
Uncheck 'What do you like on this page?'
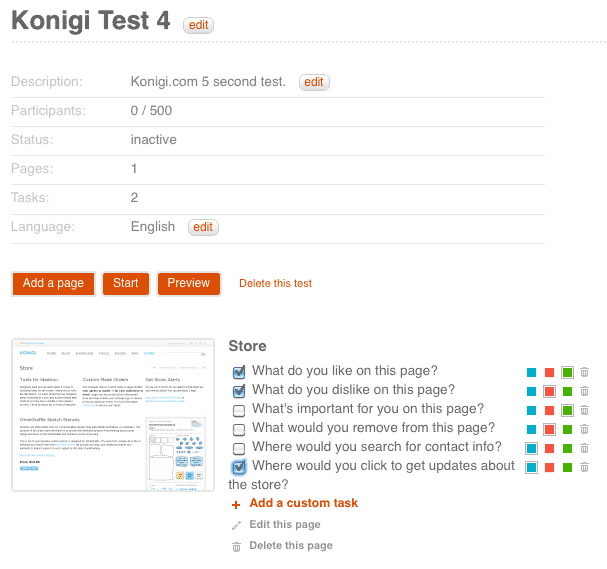[239, 372]
